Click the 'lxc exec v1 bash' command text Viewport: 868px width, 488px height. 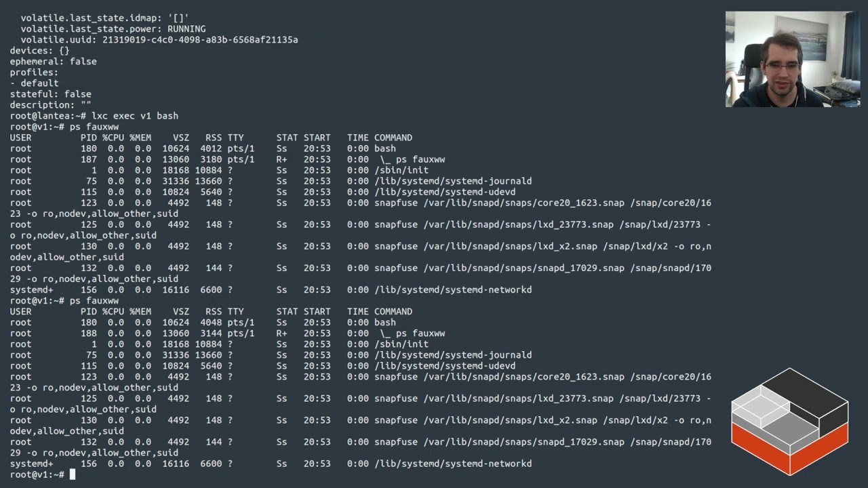coord(134,116)
